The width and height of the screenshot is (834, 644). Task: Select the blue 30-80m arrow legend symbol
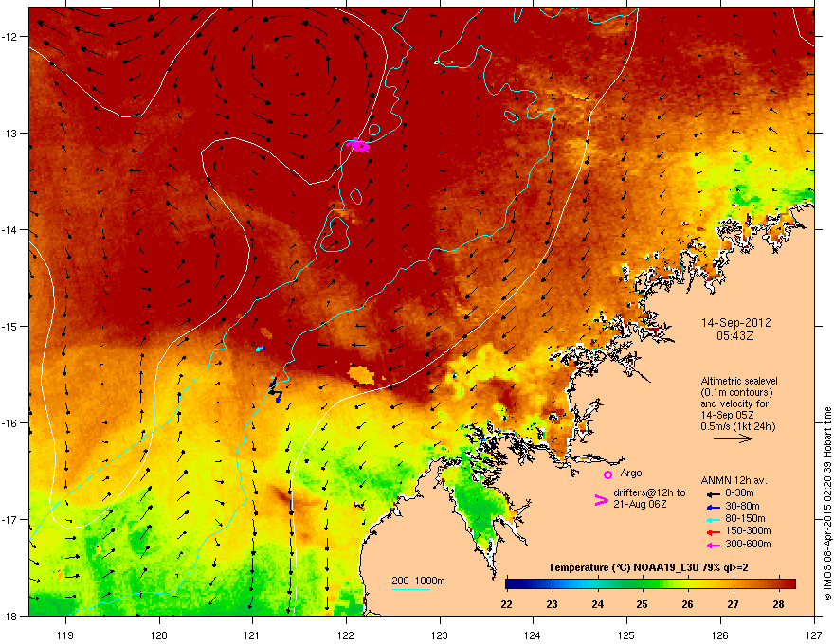[714, 507]
